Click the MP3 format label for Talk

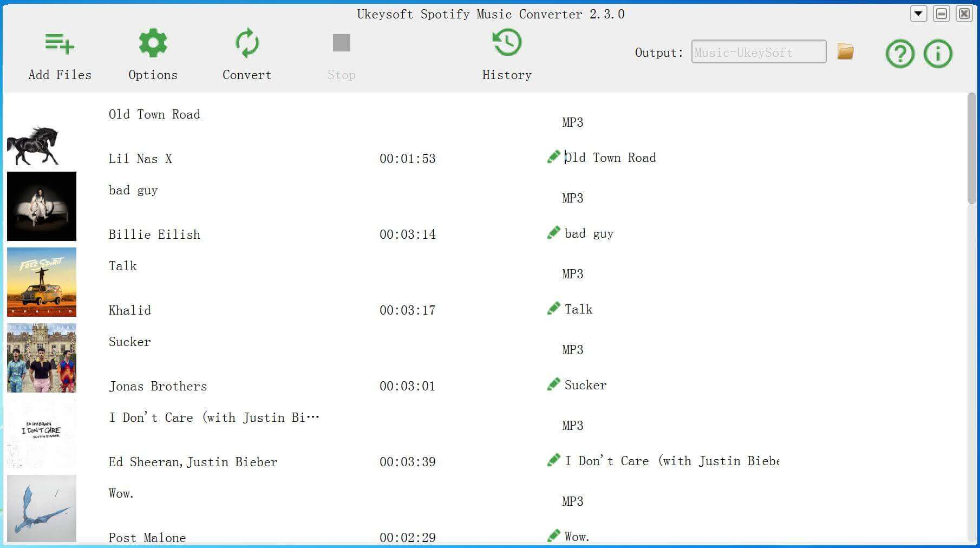tap(572, 274)
